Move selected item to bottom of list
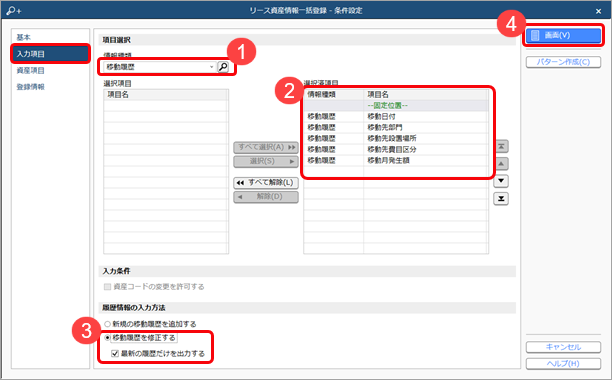 click(x=501, y=199)
